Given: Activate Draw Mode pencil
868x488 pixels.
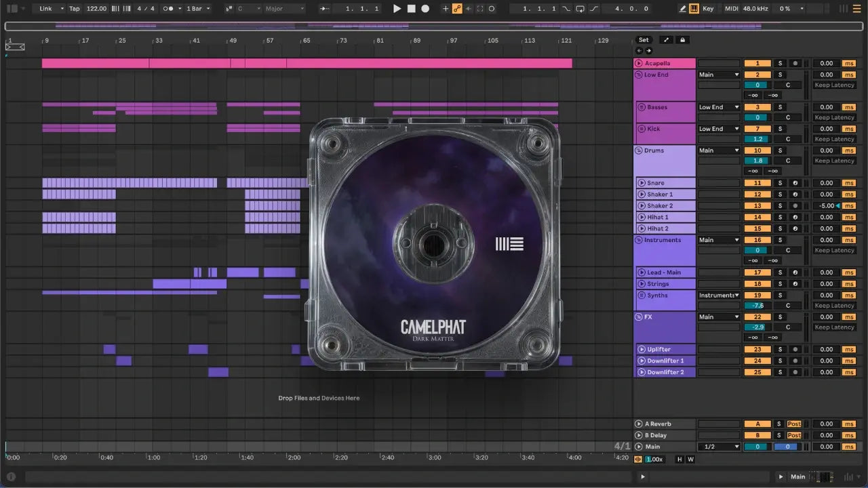Looking at the screenshot, I should coord(683,9).
